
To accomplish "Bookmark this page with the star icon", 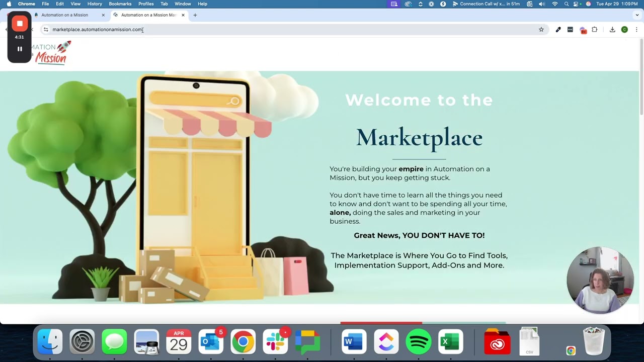I will pos(541,30).
